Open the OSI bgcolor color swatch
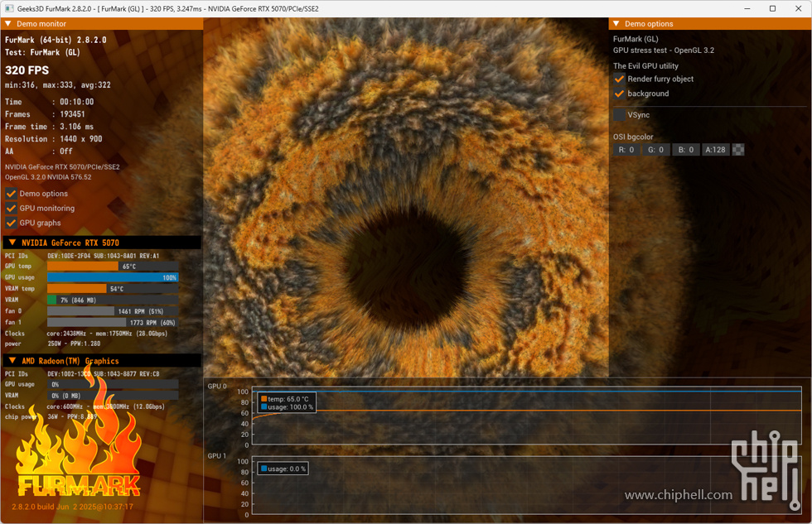Screen dimensions: 812x524 738,150
